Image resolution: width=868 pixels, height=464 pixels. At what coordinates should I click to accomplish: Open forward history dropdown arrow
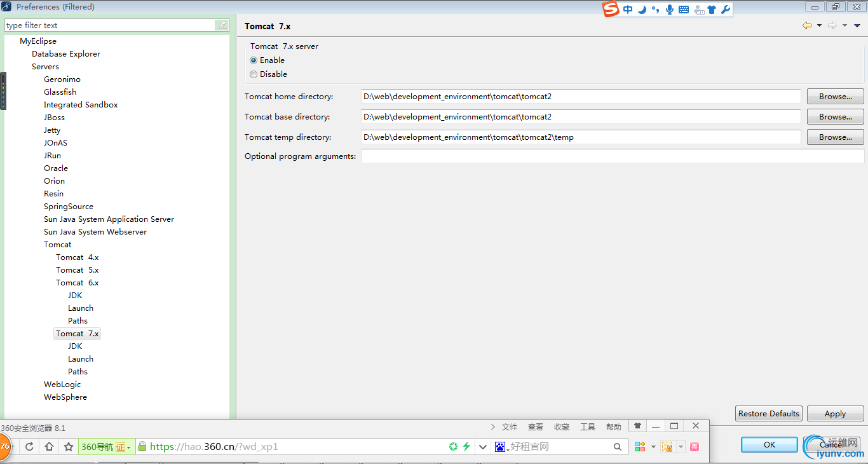click(x=844, y=25)
